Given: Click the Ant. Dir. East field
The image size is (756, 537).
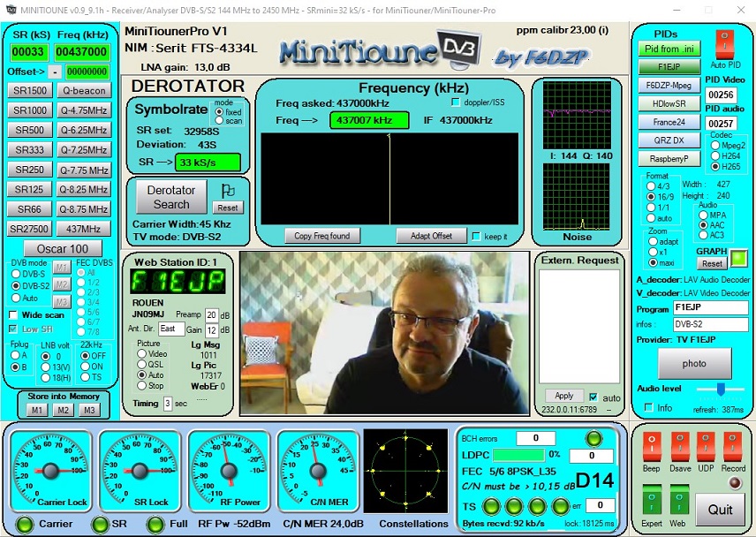Looking at the screenshot, I should [172, 329].
